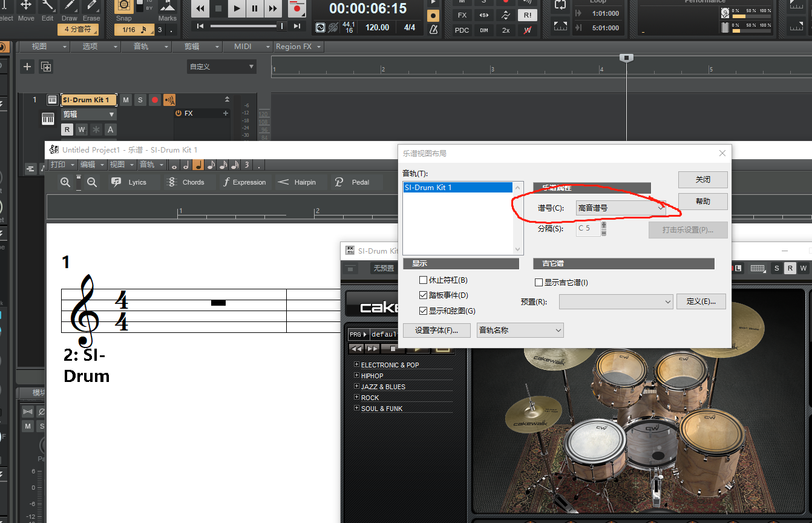
Task: Rewind the transport
Action: pos(200,8)
